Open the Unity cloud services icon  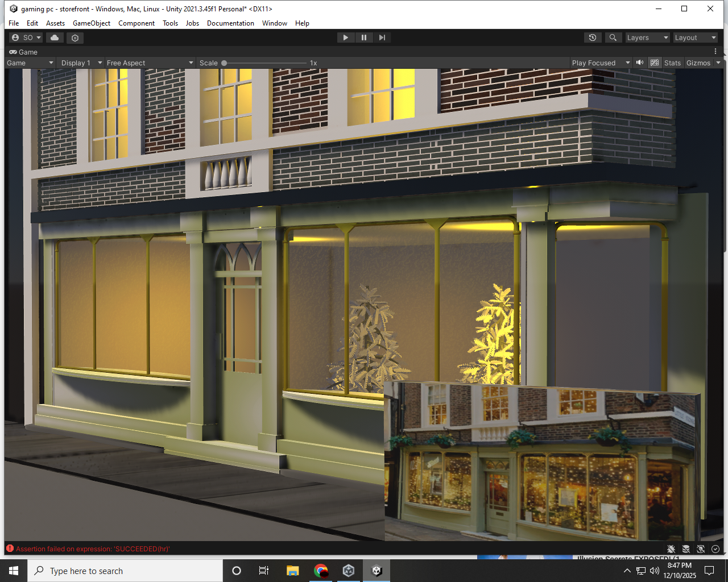55,38
